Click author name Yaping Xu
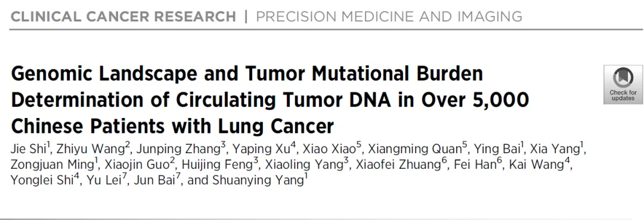This screenshot has width=644, height=220. click(x=264, y=148)
